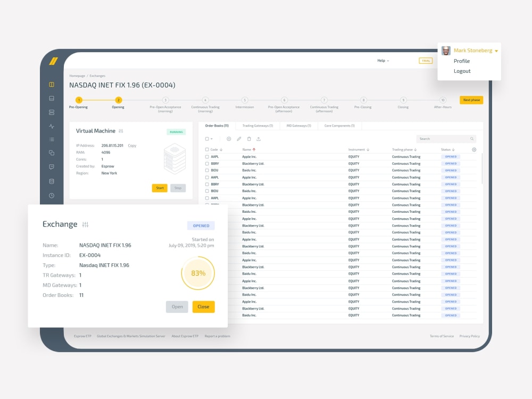The image size is (532, 399).
Task: Click the pencil edit icon in table toolbar
Action: click(239, 139)
